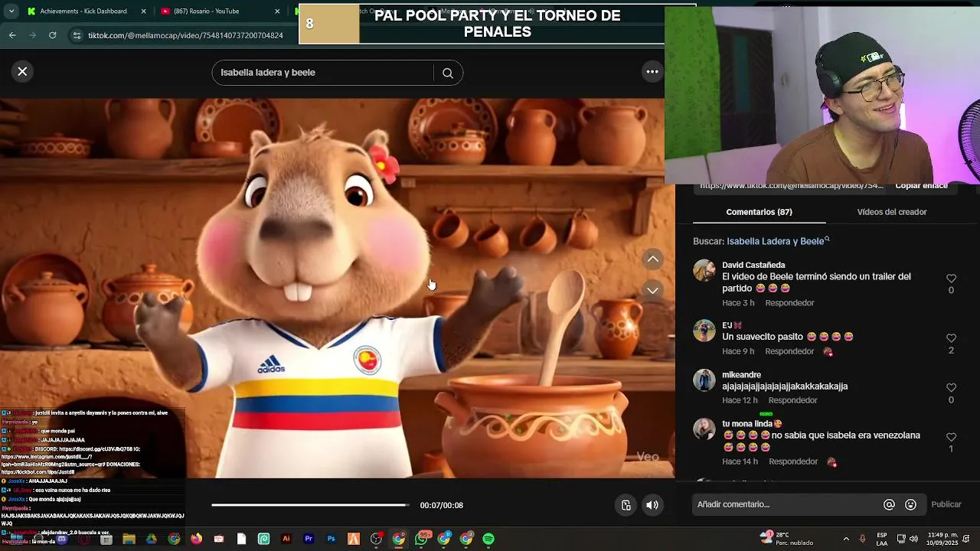Screen dimensions: 980x551
Task: View site information icon in address bar
Action: pyautogui.click(x=77, y=35)
